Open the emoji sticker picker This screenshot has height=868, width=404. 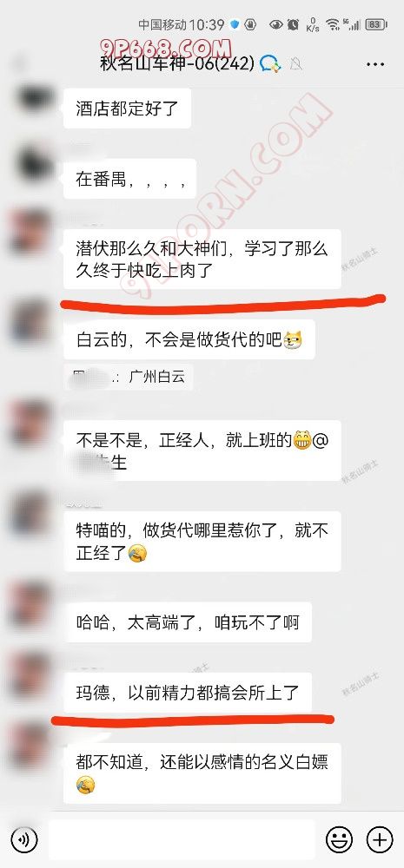click(339, 839)
